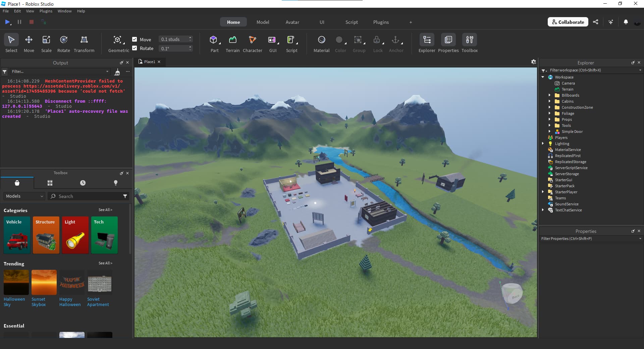Close the Place1 document tab
The image size is (644, 349).
click(x=159, y=62)
